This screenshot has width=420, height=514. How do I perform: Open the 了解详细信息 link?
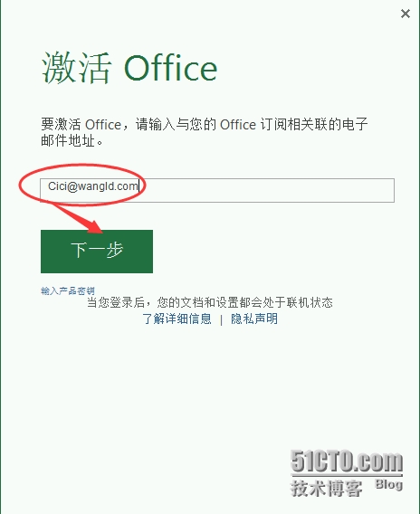pyautogui.click(x=177, y=319)
